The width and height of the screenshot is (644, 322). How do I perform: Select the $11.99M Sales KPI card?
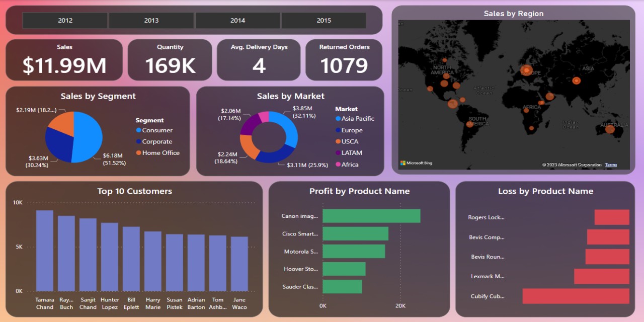click(x=64, y=59)
